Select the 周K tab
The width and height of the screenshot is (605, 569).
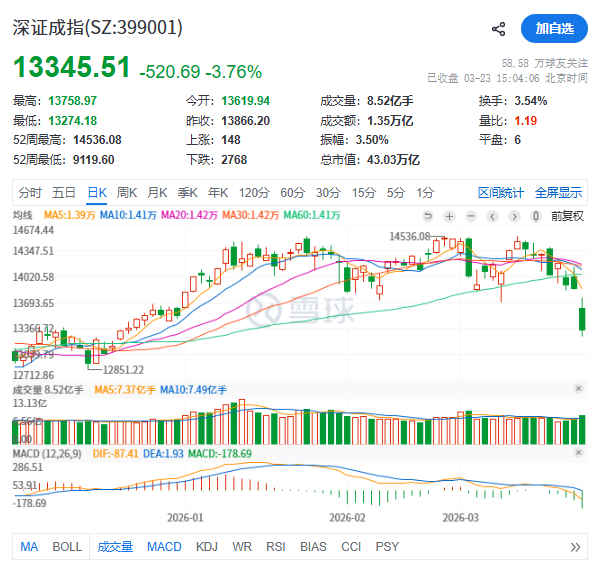[127, 192]
